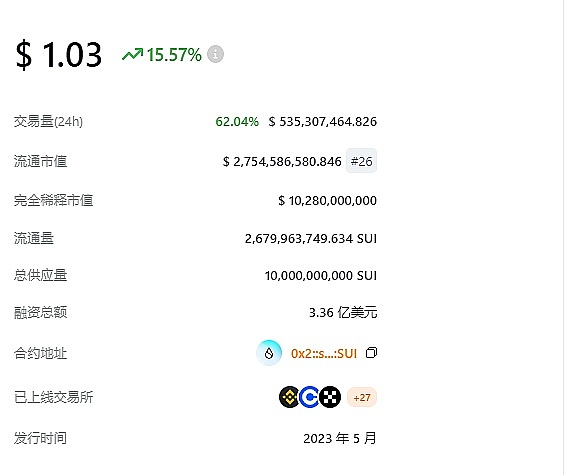This screenshot has width=564, height=475.
Task: Click the 2,679,963,749.634 SUI circulating supply
Action: (311, 238)
